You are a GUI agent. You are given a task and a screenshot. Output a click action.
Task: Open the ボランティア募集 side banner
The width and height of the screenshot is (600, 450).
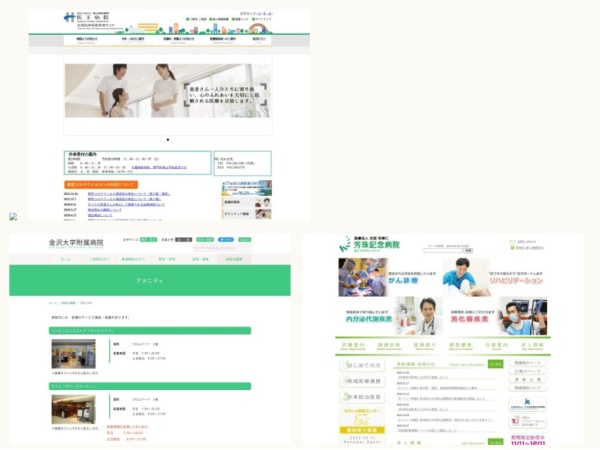(x=247, y=214)
